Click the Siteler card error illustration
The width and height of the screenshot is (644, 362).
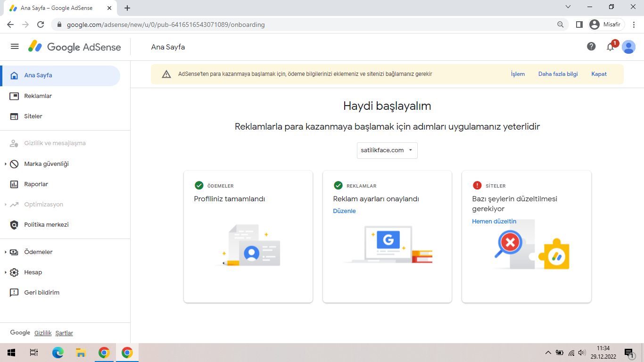tap(532, 244)
